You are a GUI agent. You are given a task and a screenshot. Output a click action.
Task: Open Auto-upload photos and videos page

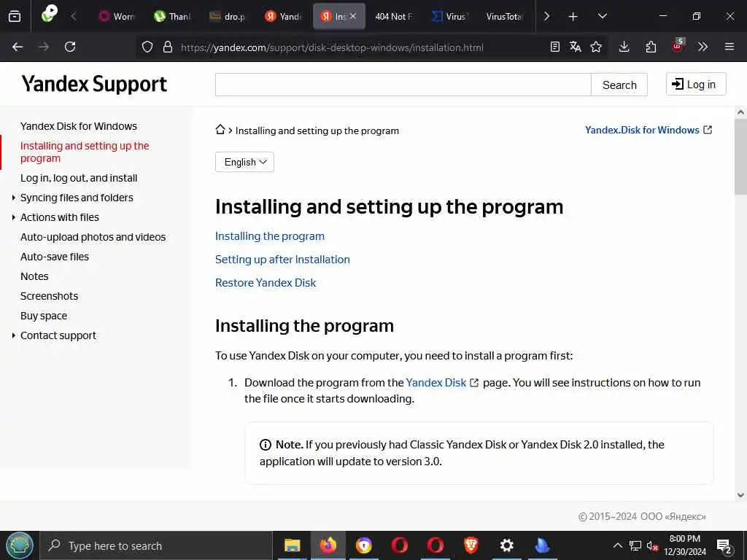pos(93,237)
